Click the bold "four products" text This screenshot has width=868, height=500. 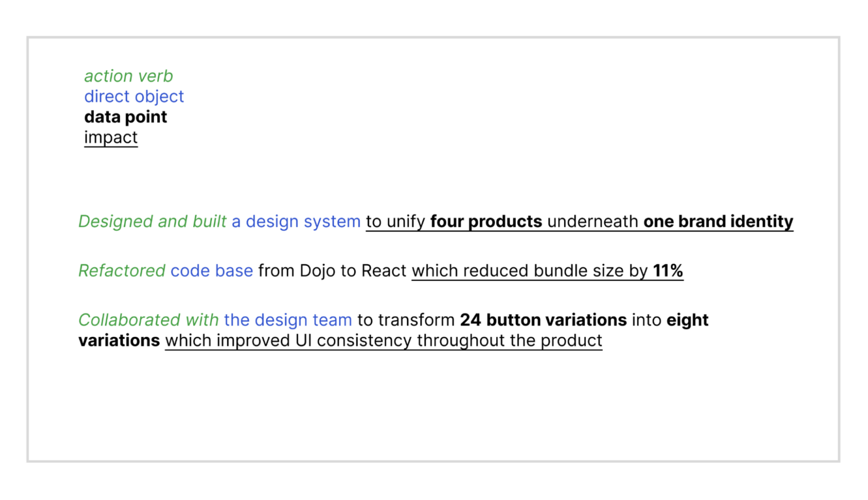coord(486,221)
